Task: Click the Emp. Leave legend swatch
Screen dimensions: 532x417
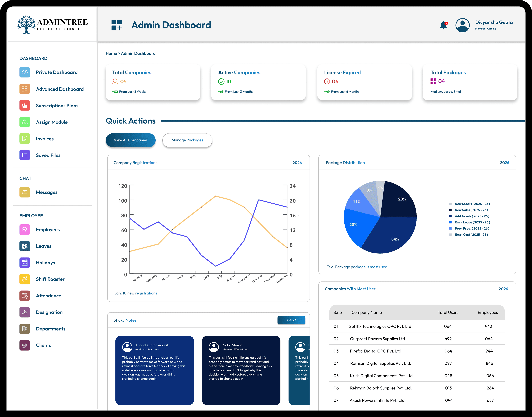Action: click(451, 222)
